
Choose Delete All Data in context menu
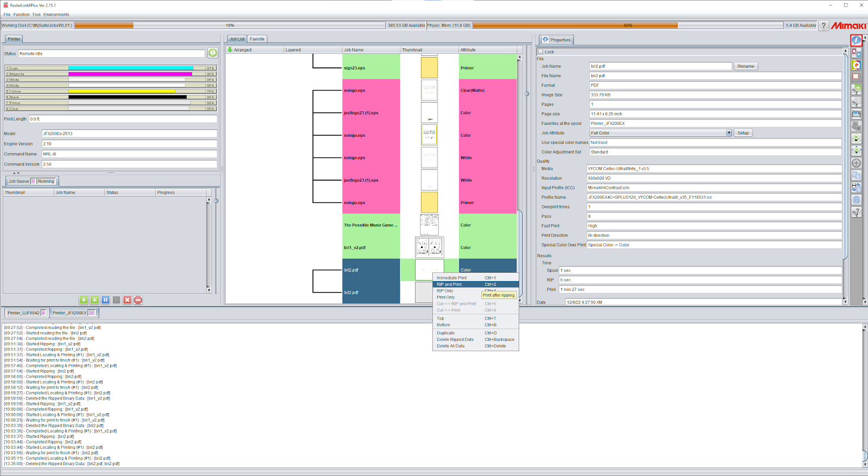tap(475, 346)
